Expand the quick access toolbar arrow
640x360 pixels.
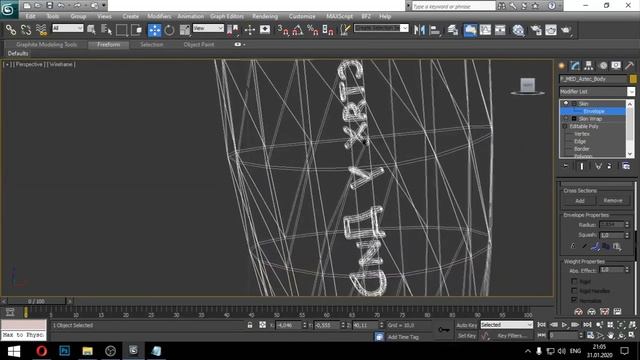coord(104,5)
